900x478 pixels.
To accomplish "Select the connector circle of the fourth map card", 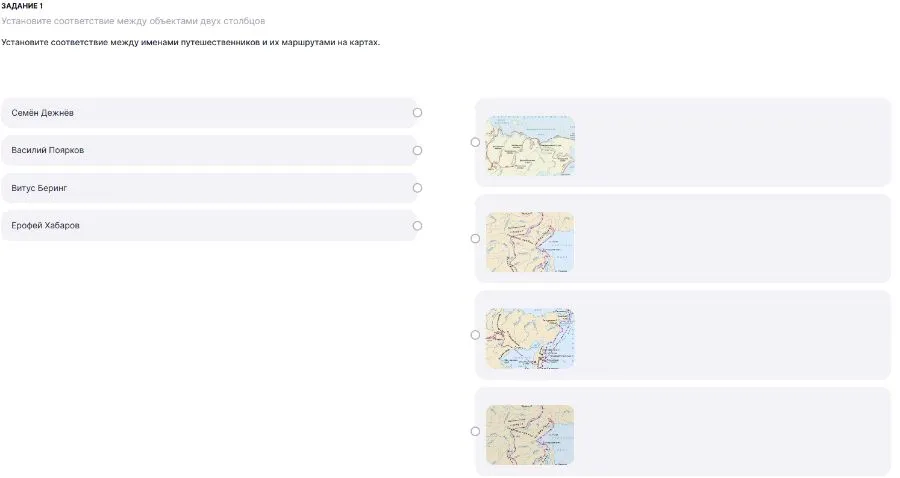I will tap(475, 431).
